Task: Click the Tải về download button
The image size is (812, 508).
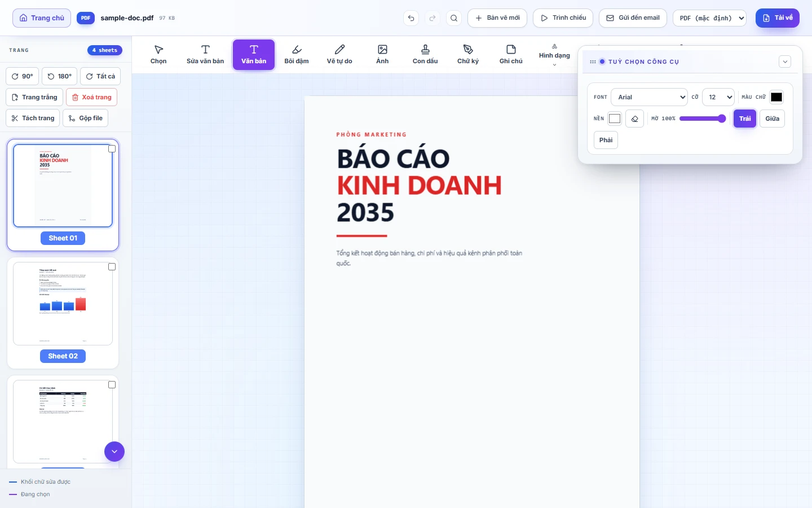Action: [x=778, y=18]
